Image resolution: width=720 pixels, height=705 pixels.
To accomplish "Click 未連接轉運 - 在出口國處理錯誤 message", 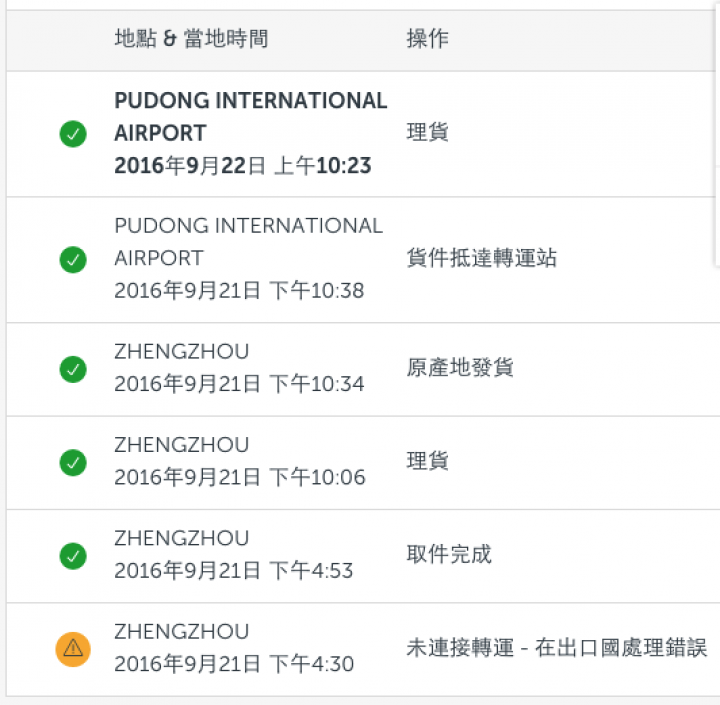I will [557, 648].
